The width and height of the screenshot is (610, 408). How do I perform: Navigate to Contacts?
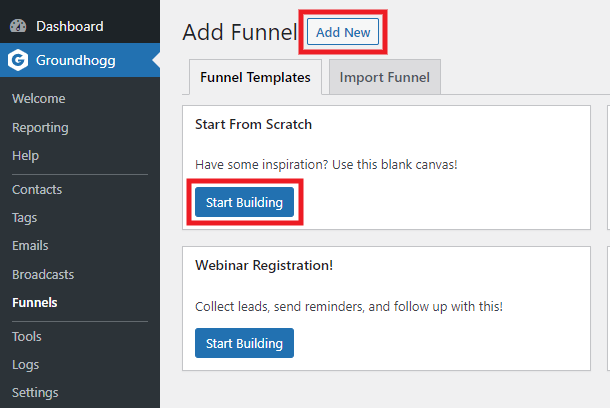[37, 189]
